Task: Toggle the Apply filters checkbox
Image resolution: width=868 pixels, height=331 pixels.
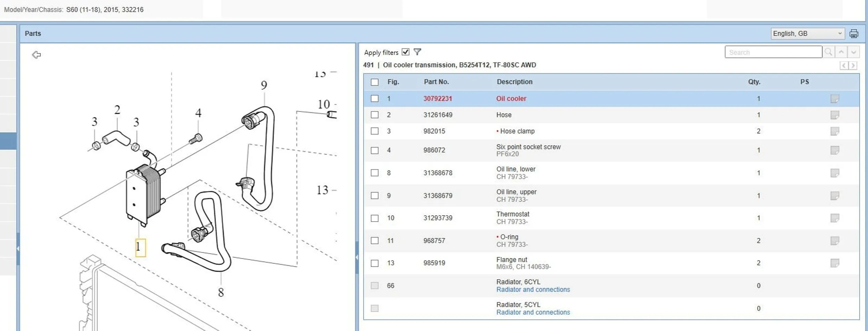Action: 405,52
